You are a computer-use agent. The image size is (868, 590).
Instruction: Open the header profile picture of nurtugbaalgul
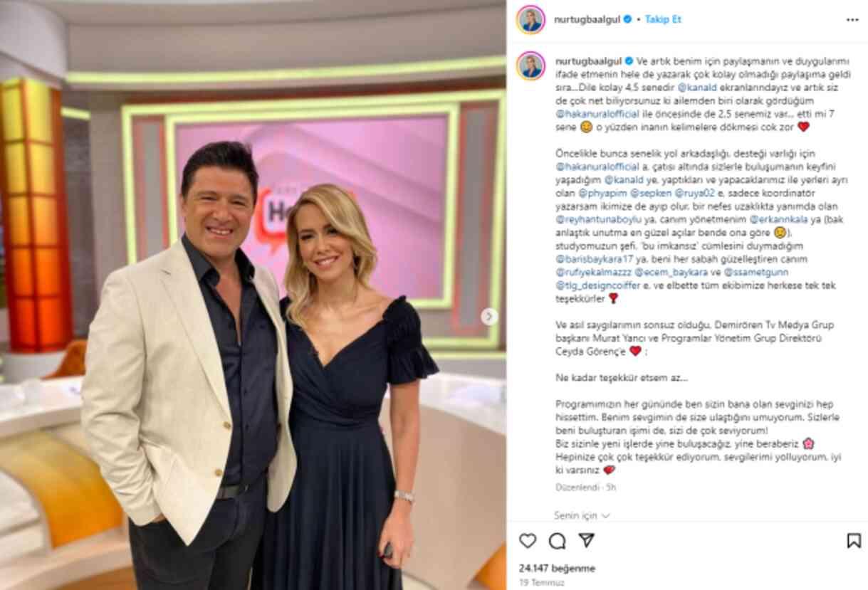point(531,20)
